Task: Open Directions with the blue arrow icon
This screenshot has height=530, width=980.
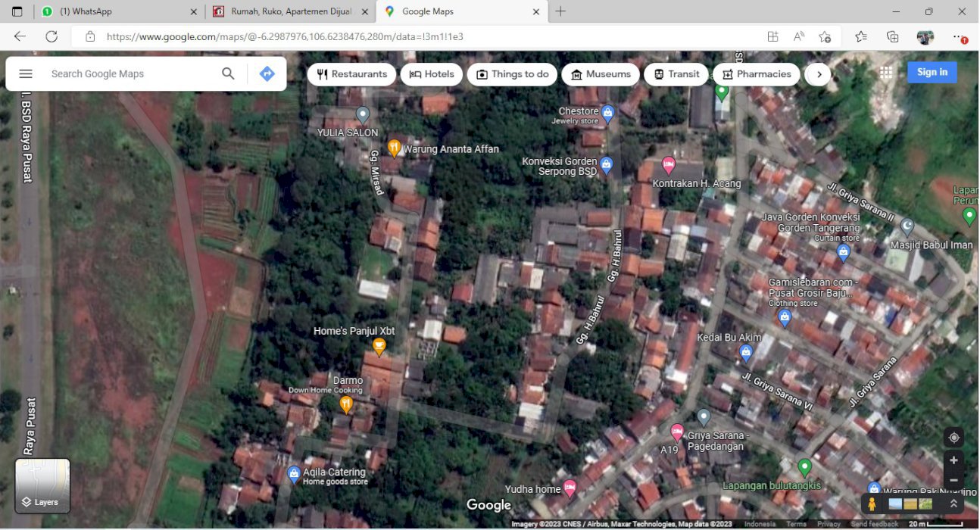Action: point(267,73)
